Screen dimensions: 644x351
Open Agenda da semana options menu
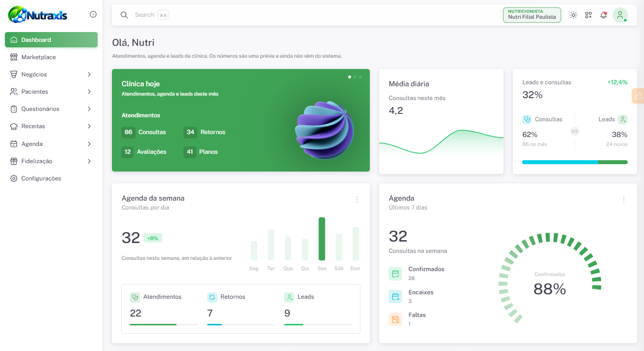(x=357, y=200)
